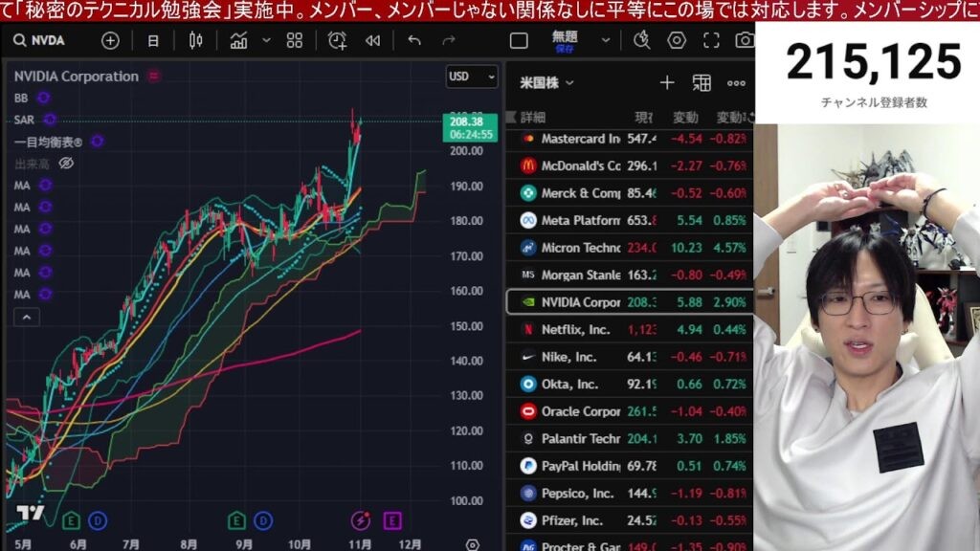The height and width of the screenshot is (551, 980).
Task: Select the SAR indicator label
Action: (x=24, y=120)
